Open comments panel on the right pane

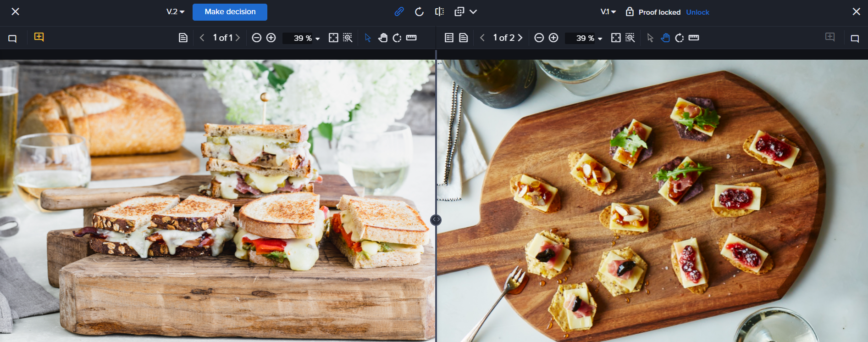[855, 39]
